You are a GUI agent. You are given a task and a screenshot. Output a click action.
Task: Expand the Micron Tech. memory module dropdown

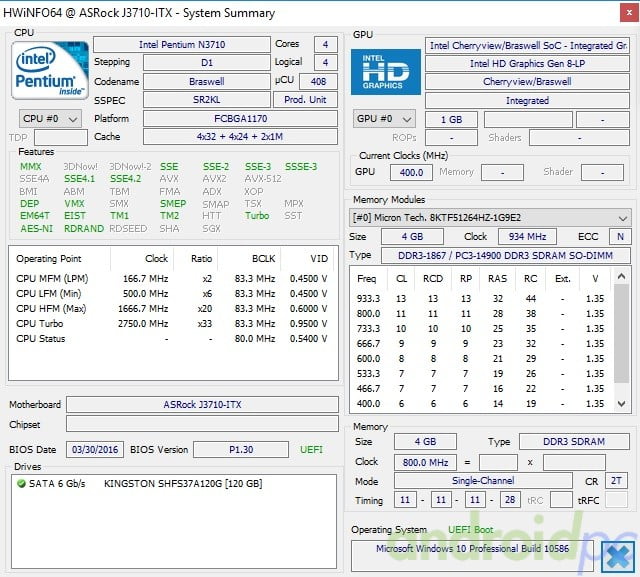tap(490, 217)
